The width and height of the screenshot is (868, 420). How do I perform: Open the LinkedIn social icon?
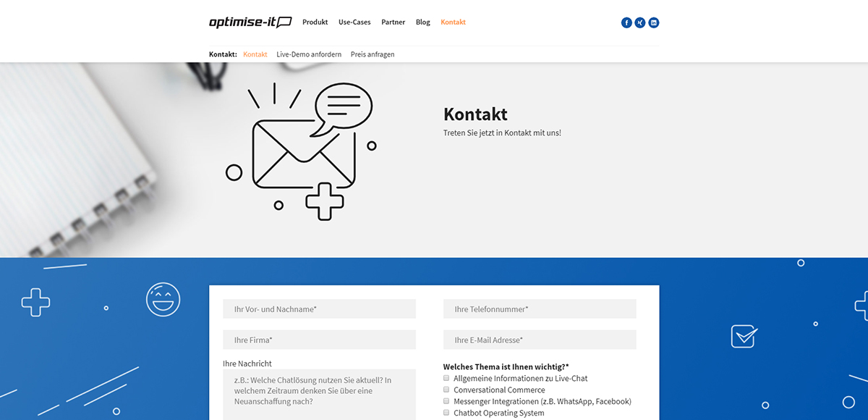click(x=654, y=22)
